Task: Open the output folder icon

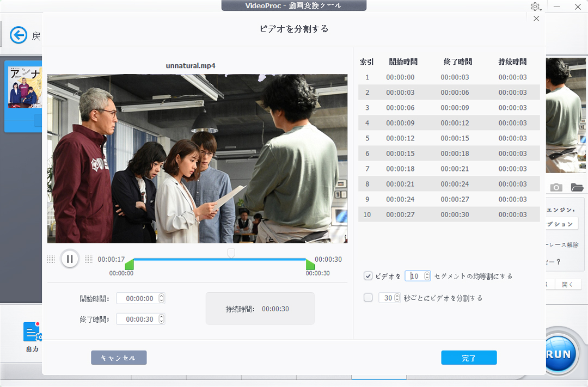Action: pyautogui.click(x=577, y=187)
